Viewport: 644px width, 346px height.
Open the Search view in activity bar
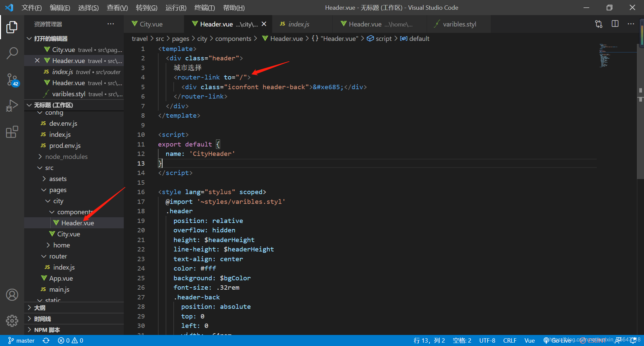[12, 53]
